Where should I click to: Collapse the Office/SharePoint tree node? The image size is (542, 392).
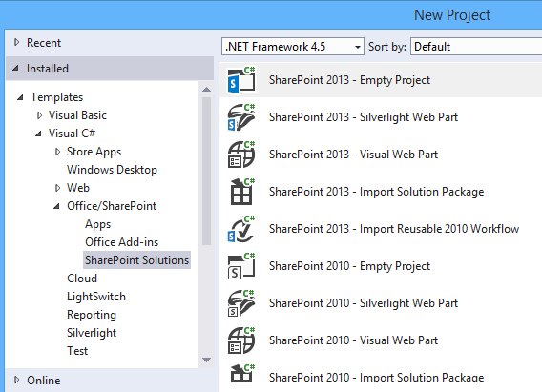click(x=56, y=206)
